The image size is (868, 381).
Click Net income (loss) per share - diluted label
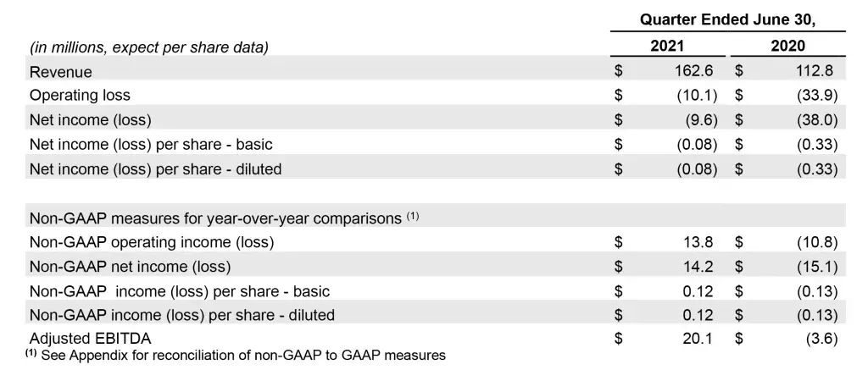[x=155, y=168]
